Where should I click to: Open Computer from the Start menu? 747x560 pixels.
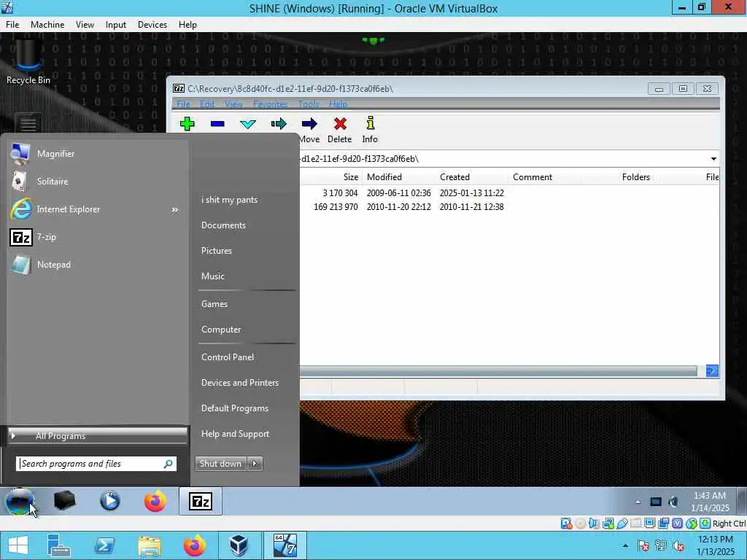click(221, 330)
